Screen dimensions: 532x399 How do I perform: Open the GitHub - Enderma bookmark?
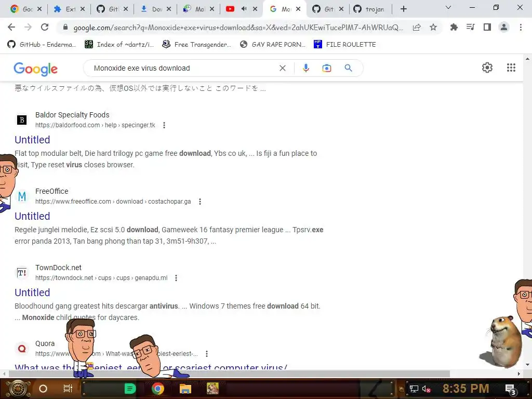(x=42, y=45)
